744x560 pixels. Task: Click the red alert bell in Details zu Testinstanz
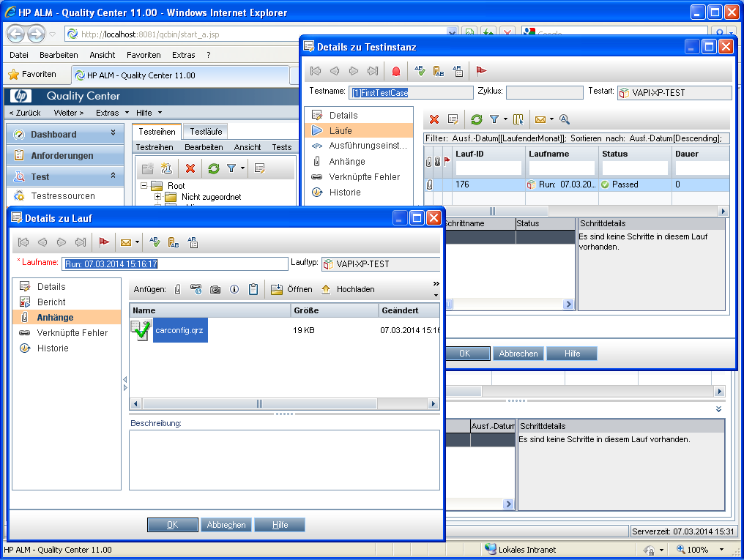point(396,71)
